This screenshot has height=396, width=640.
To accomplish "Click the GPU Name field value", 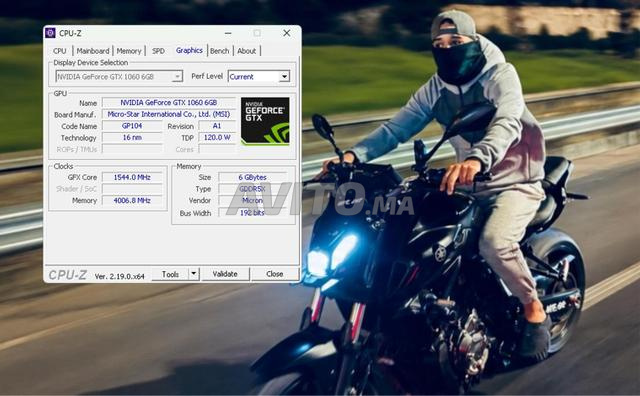I will (x=169, y=102).
